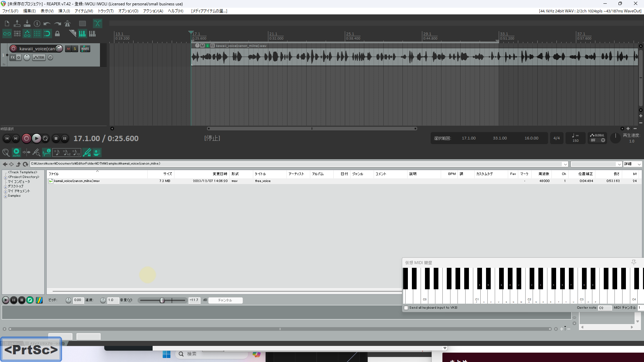Toggle the metronome icon

point(67,23)
